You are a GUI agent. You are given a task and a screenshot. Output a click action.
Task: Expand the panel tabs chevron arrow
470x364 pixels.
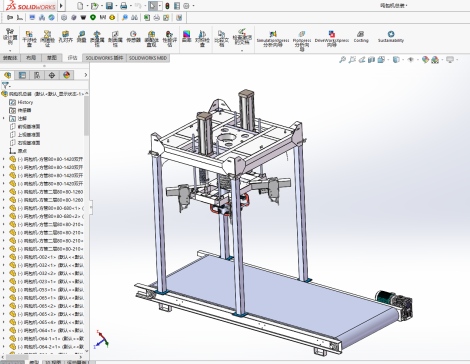coord(86,75)
